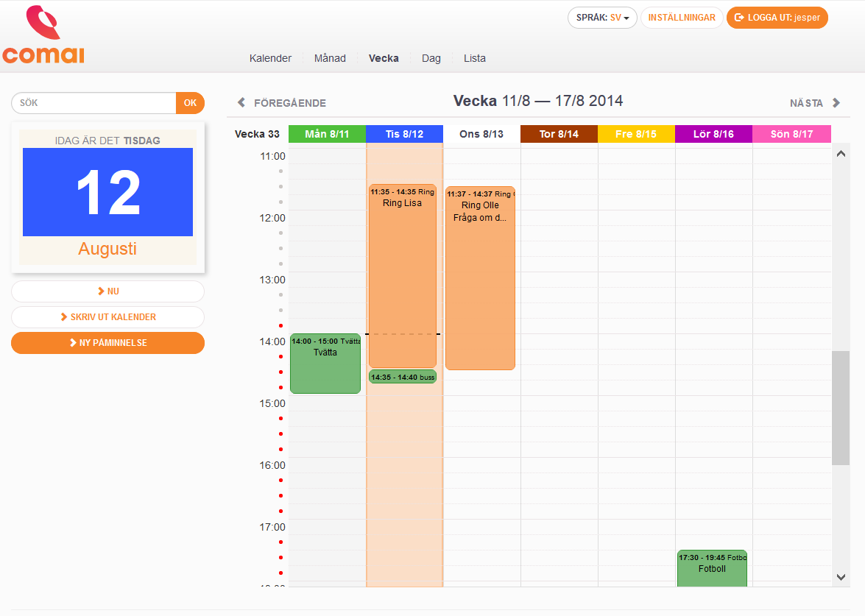865x616 pixels.
Task: Switch to Dag view
Action: pyautogui.click(x=431, y=58)
